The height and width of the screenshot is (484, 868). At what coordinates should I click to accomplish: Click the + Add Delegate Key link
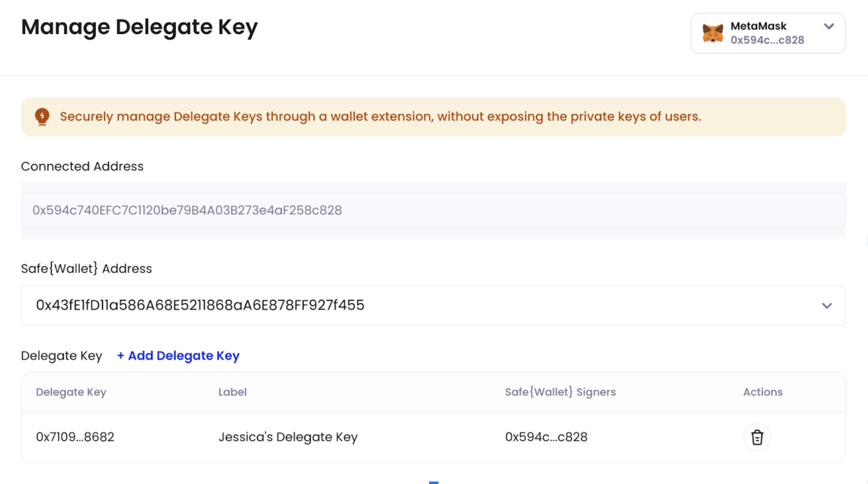[x=178, y=356]
